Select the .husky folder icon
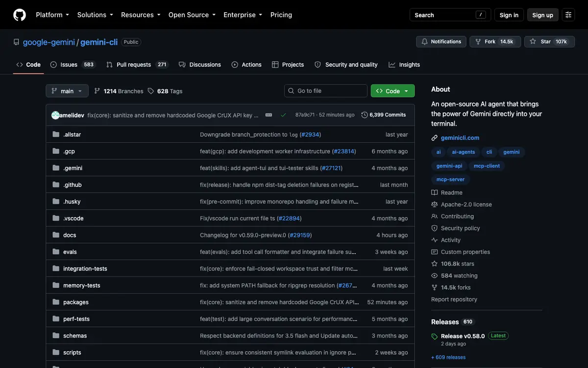 tap(56, 201)
